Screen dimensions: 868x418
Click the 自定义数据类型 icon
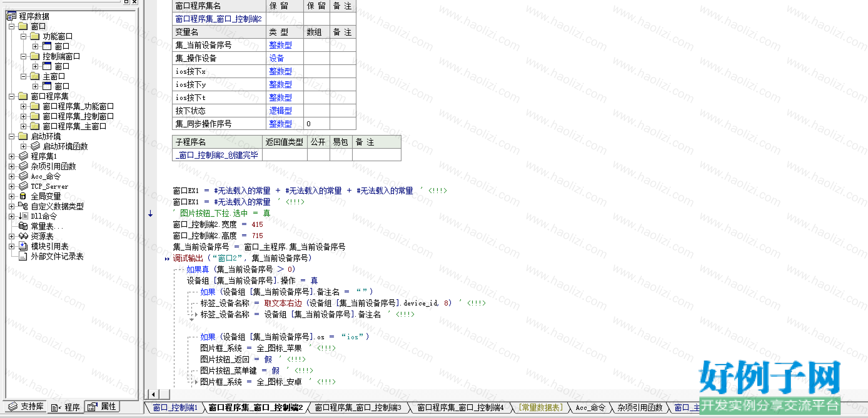pyautogui.click(x=23, y=206)
